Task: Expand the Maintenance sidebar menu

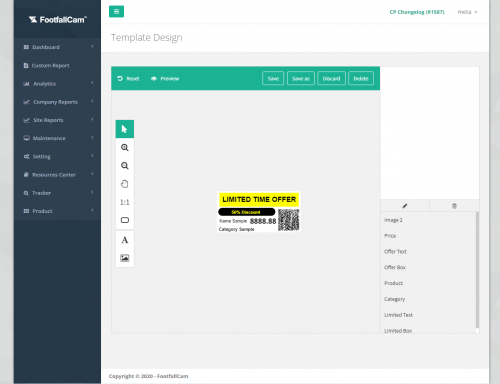Action: [x=57, y=138]
